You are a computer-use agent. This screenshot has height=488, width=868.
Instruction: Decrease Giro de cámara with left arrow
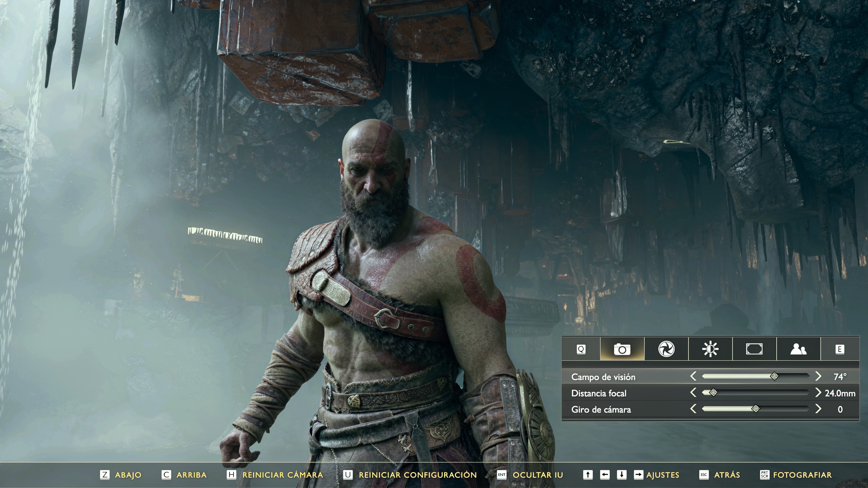(x=693, y=409)
